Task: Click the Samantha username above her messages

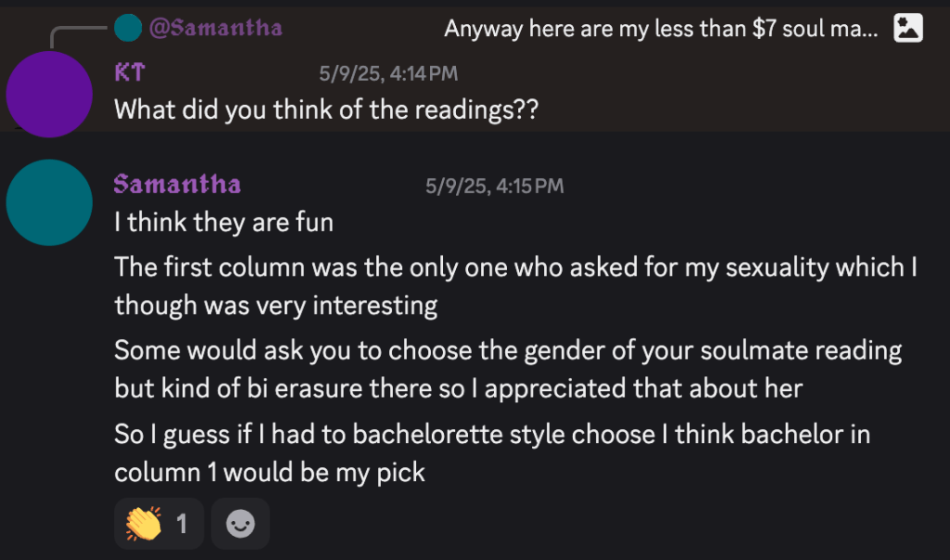Action: 176,184
